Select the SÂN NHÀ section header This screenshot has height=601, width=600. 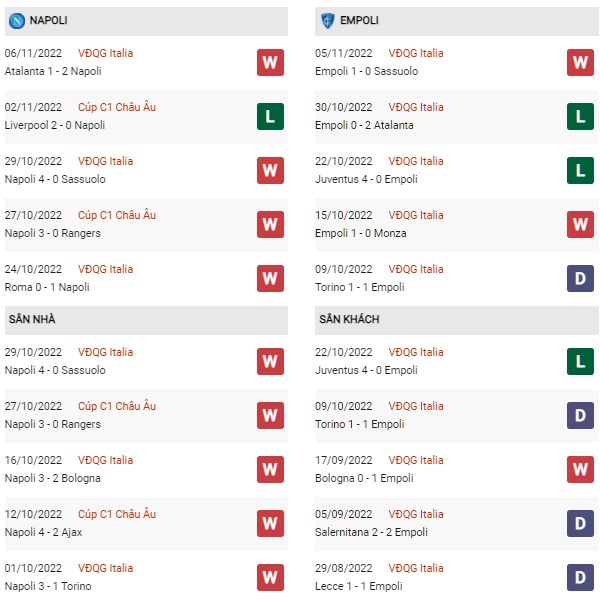point(146,320)
